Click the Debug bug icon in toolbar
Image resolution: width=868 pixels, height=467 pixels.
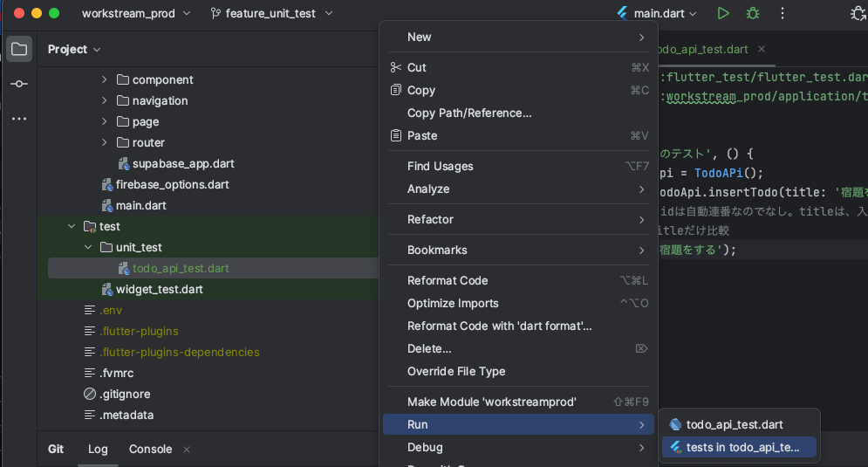point(753,13)
